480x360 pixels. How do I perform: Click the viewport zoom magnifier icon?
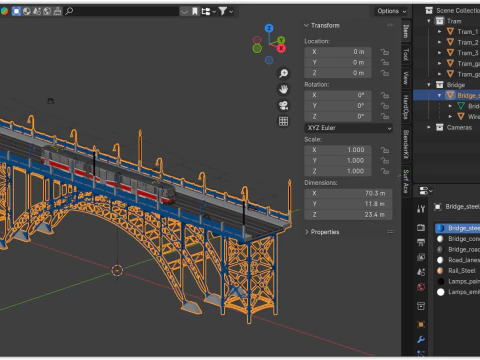284,73
